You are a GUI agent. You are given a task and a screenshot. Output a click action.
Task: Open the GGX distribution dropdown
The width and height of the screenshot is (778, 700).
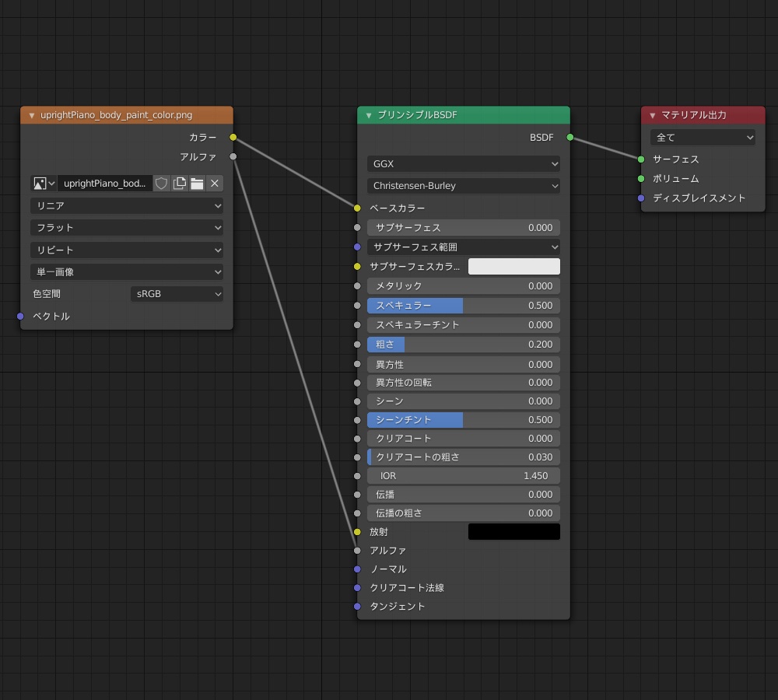pos(464,163)
